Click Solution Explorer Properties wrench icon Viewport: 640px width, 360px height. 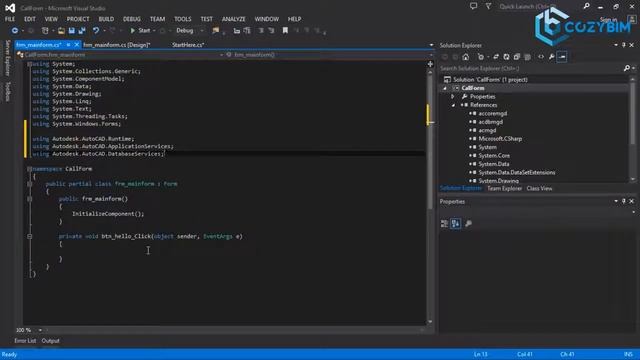[x=551, y=57]
